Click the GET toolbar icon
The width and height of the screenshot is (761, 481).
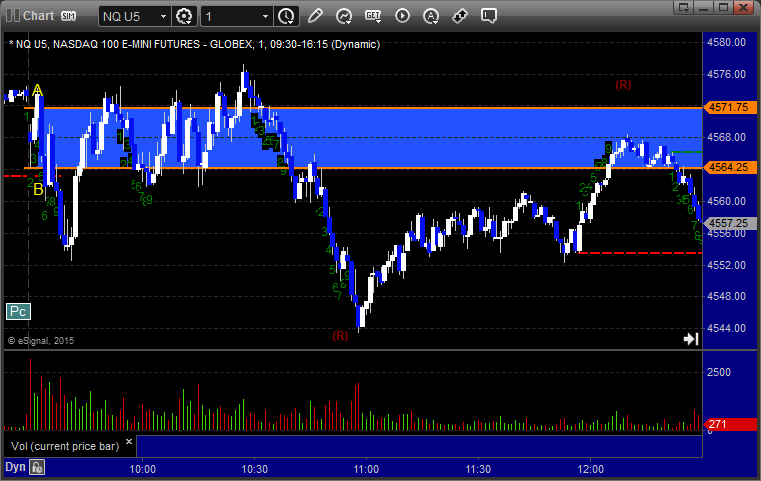pyautogui.click(x=373, y=16)
